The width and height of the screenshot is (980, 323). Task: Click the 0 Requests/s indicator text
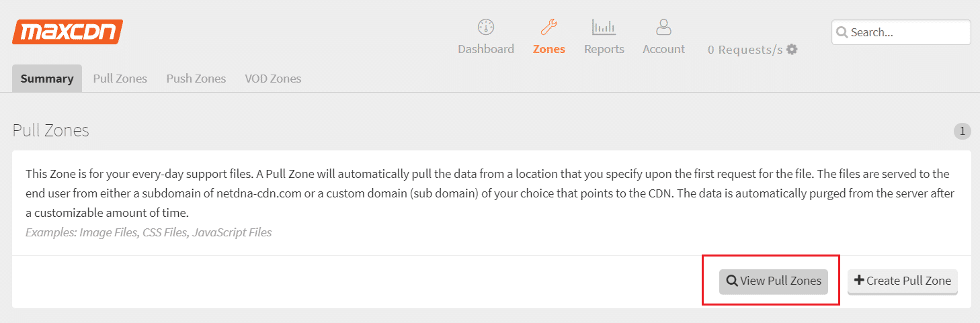click(745, 50)
